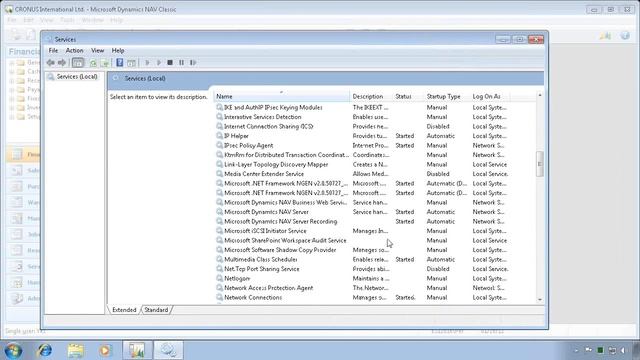Image resolution: width=640 pixels, height=360 pixels.
Task: Open the Window menu in NAV window
Action: pos(93,20)
